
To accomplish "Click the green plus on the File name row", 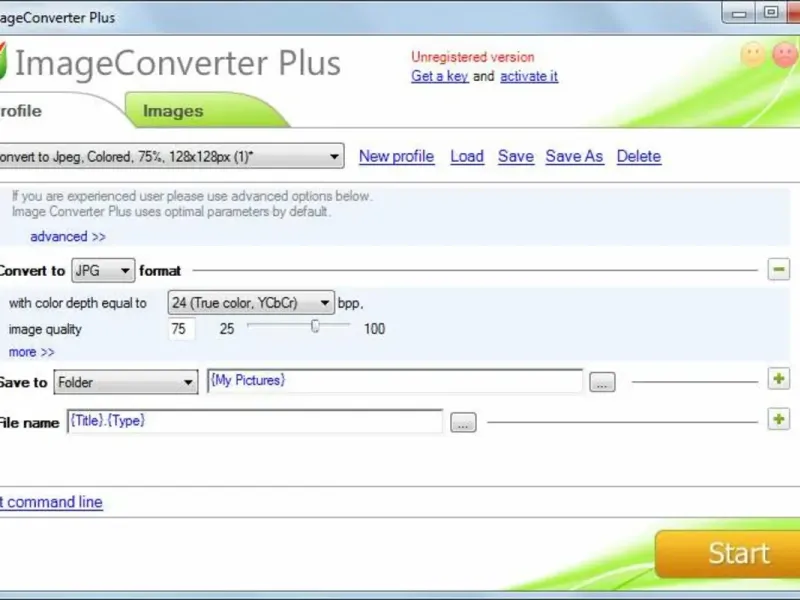I will click(779, 419).
